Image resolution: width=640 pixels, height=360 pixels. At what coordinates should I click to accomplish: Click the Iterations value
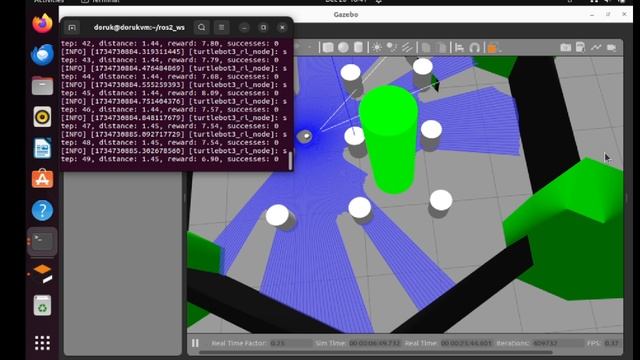(545, 343)
